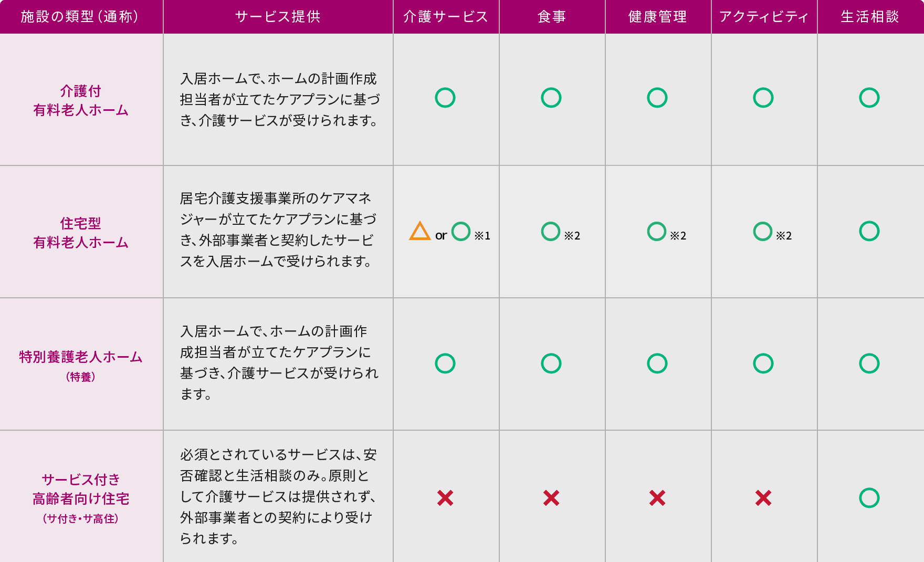Click red X under 健康管理 for サ高住
Screen dimensions: 924x562
click(657, 498)
